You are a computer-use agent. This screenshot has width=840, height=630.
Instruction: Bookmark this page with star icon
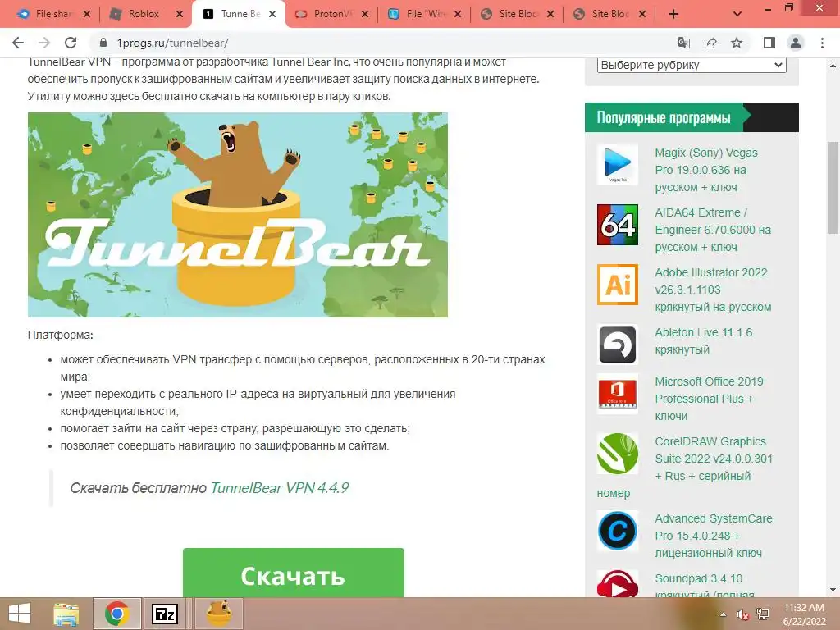point(737,43)
